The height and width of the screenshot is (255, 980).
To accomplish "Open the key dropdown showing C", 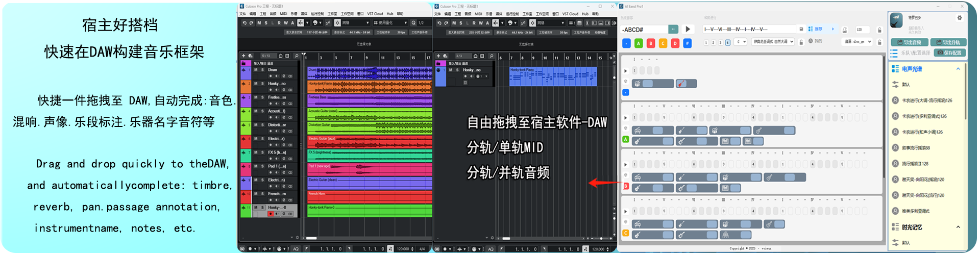I will [741, 42].
